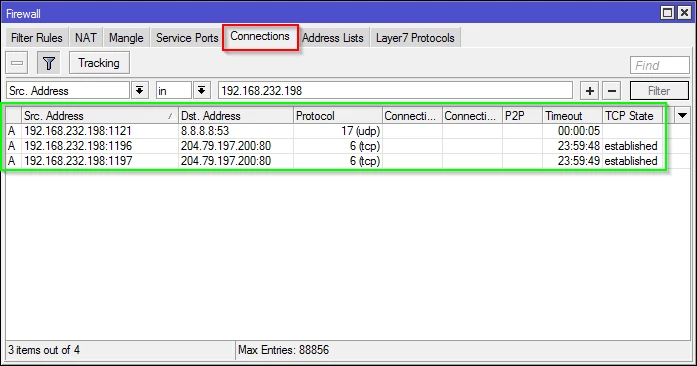
Task: Click the filter value field 192.168.232.198
Action: click(395, 91)
